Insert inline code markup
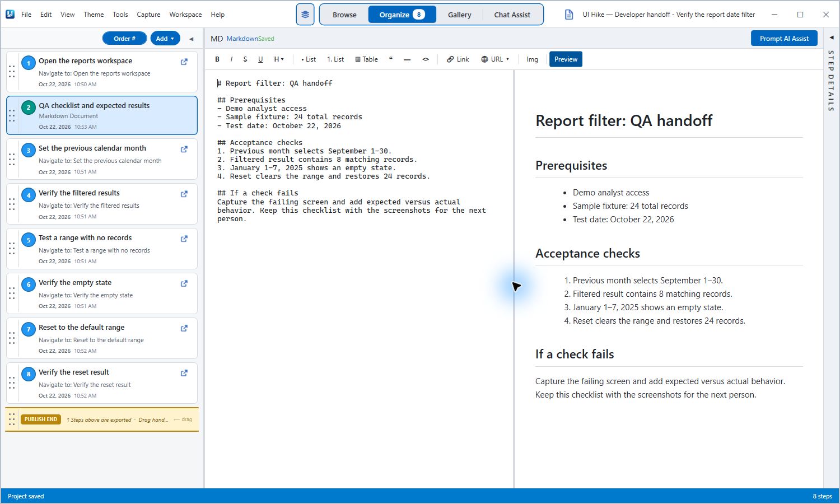The height and width of the screenshot is (504, 840). click(x=426, y=59)
